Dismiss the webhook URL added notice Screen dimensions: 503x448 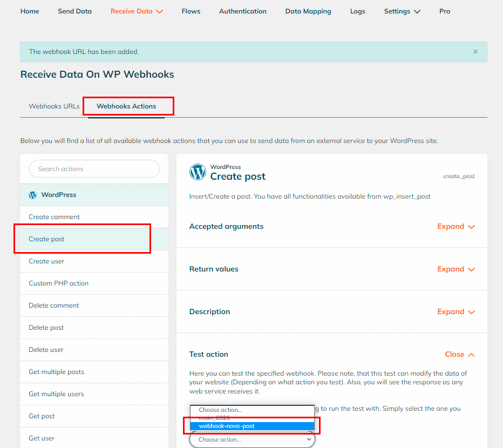click(x=475, y=52)
